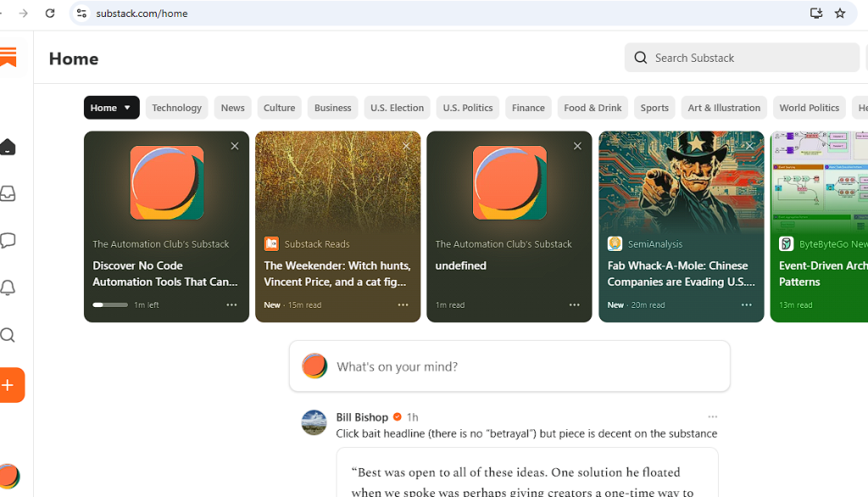The width and height of the screenshot is (868, 497).
Task: Select the Finance category tab
Action: click(x=528, y=108)
